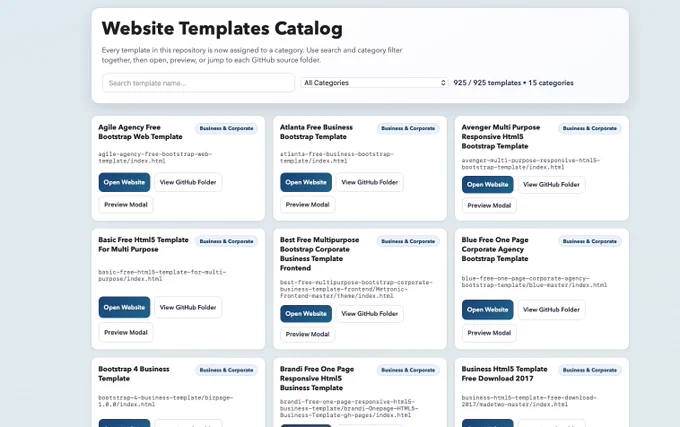Preview Modal for Basic Free Html5 template

[126, 332]
